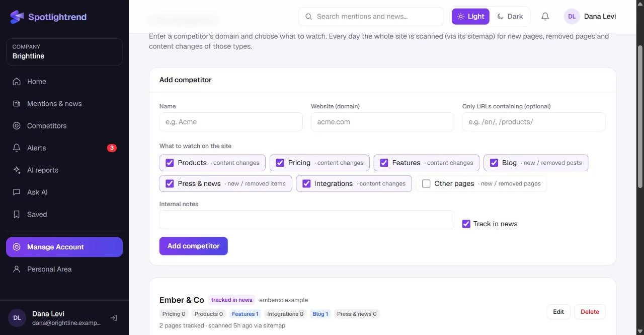Click the Spotlightrend logo icon
The image size is (644, 335).
tap(17, 17)
